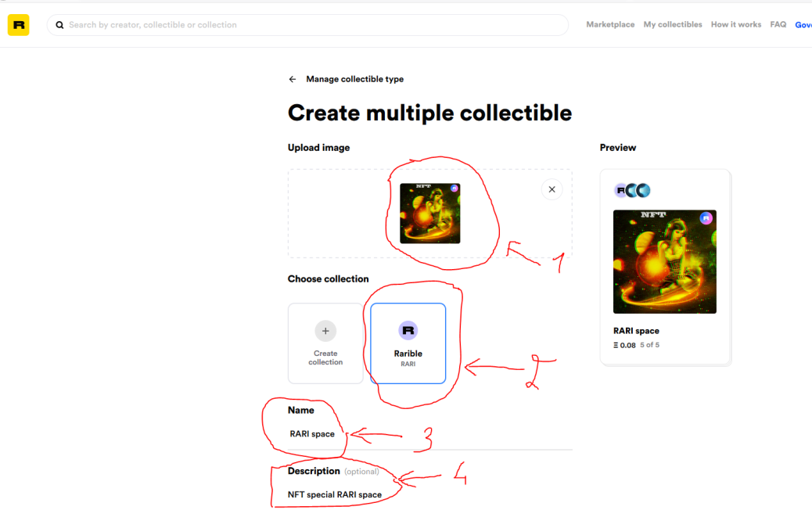
Task: Open My collectibles page
Action: pyautogui.click(x=673, y=24)
